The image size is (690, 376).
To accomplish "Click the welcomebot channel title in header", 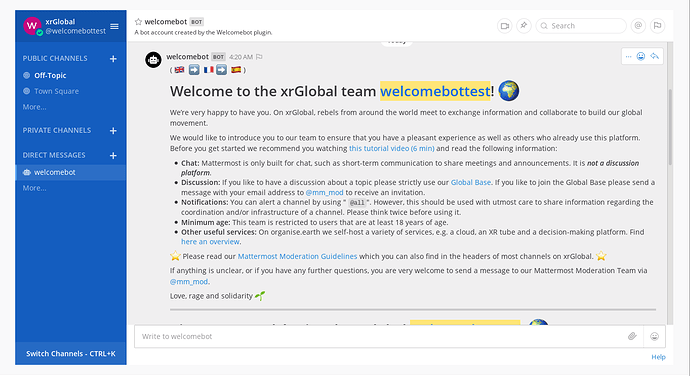I will [x=166, y=22].
